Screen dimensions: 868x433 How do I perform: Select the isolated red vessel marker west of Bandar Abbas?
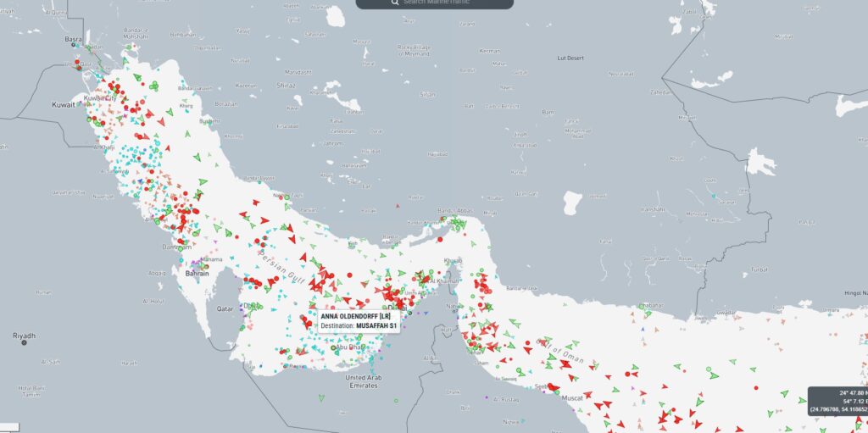pos(397,206)
